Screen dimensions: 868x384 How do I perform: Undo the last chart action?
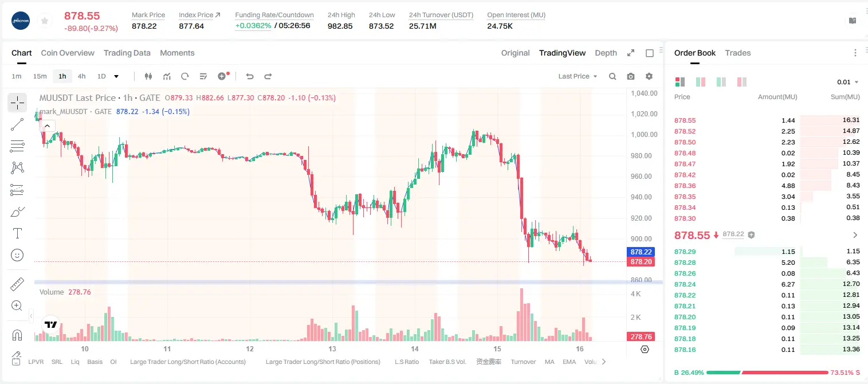click(249, 76)
